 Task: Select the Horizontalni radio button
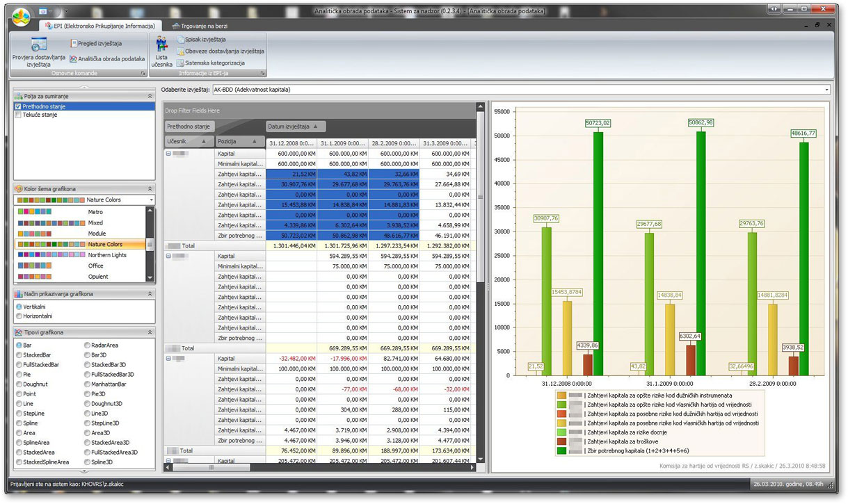click(19, 316)
